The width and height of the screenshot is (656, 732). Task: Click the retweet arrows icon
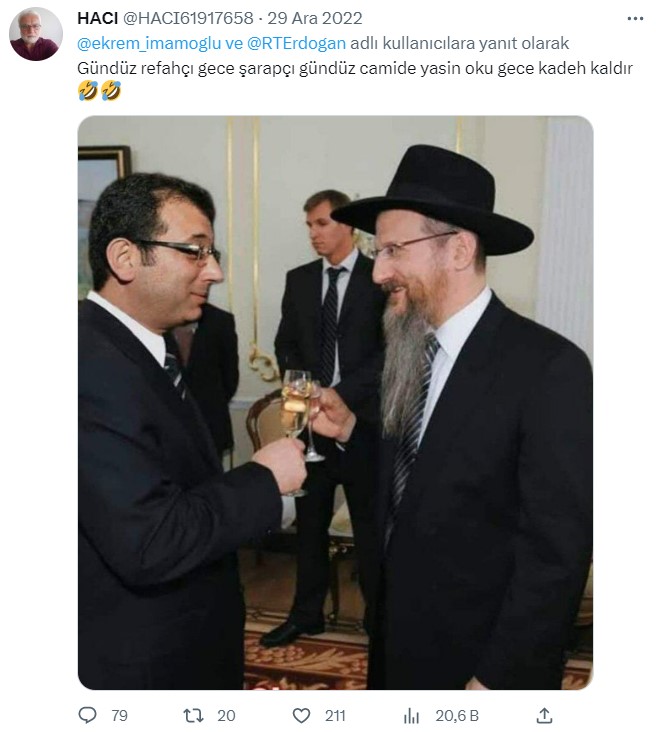(x=193, y=715)
